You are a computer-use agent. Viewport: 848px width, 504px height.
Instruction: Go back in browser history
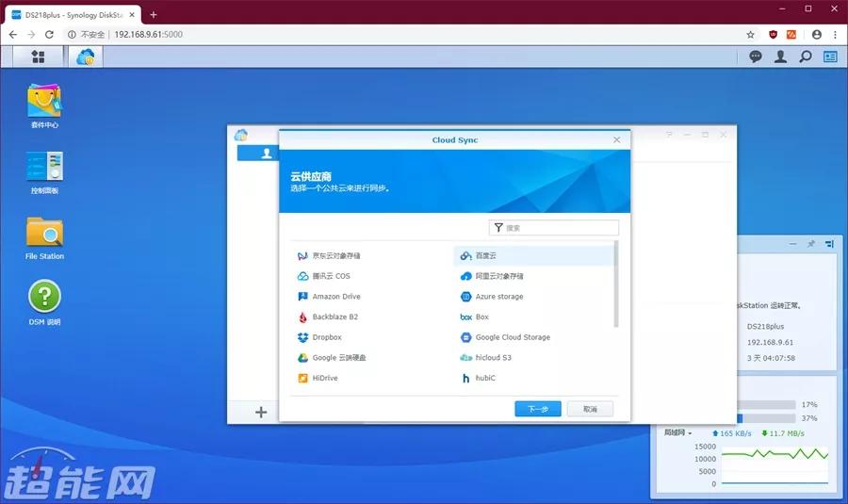[x=13, y=35]
